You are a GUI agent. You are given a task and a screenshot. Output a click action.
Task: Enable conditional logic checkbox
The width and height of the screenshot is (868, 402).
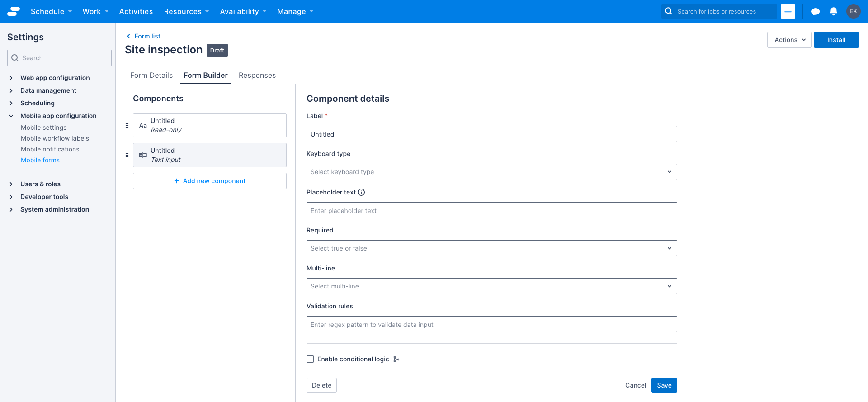pyautogui.click(x=310, y=359)
